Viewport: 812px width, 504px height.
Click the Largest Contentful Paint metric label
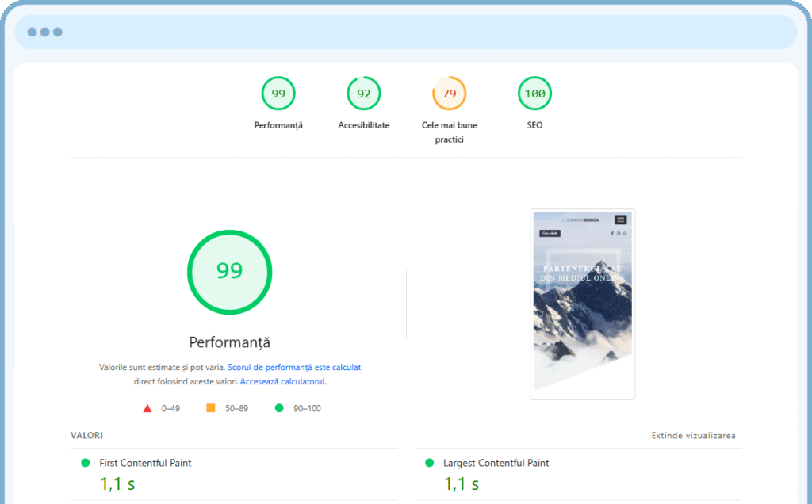(x=496, y=463)
